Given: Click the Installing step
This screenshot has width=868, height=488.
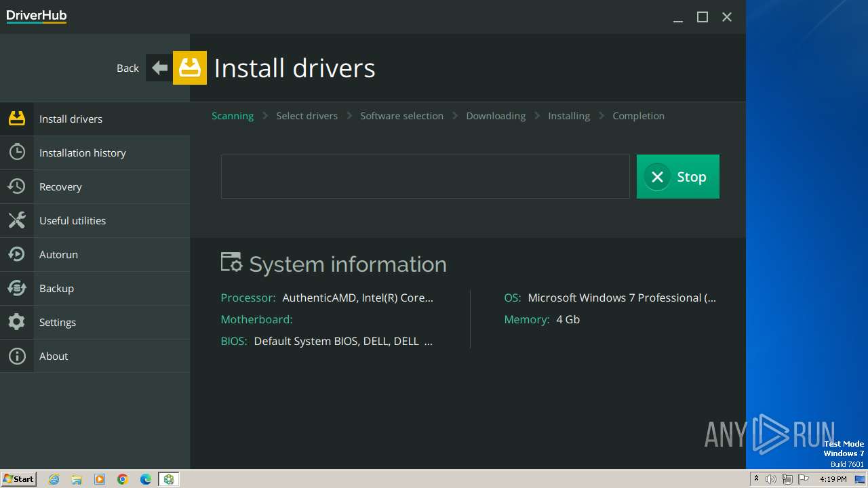Looking at the screenshot, I should (x=569, y=116).
